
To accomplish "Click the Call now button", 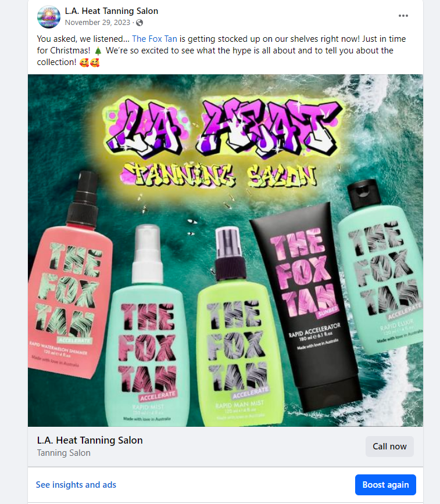I will [389, 447].
